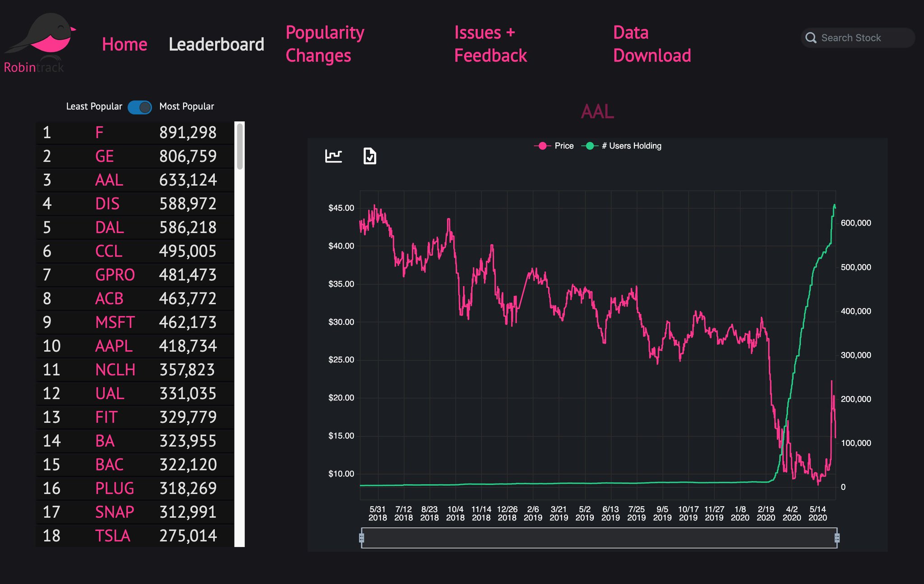The width and height of the screenshot is (924, 584).
Task: Click the search magnifier icon
Action: (x=811, y=38)
